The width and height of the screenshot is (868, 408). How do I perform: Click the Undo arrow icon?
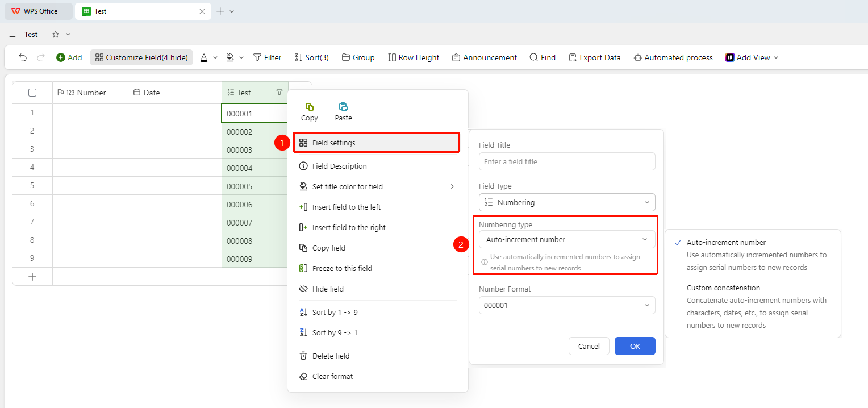(x=23, y=57)
